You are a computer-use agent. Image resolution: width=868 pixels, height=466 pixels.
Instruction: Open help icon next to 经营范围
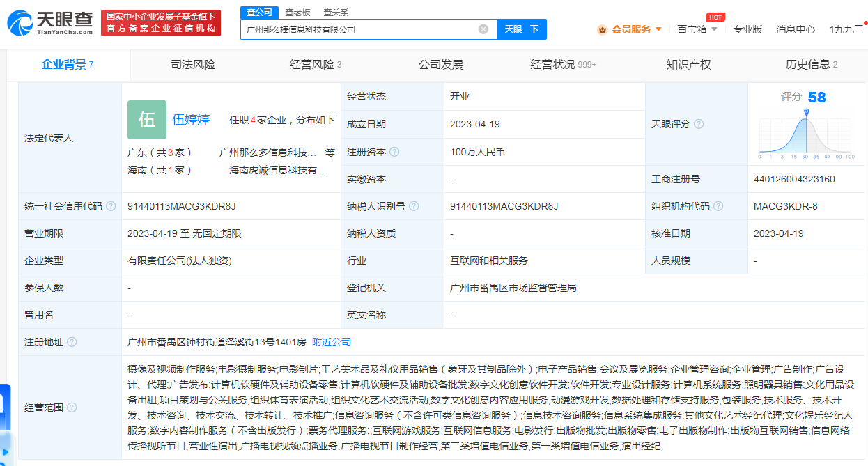pyautogui.click(x=72, y=407)
